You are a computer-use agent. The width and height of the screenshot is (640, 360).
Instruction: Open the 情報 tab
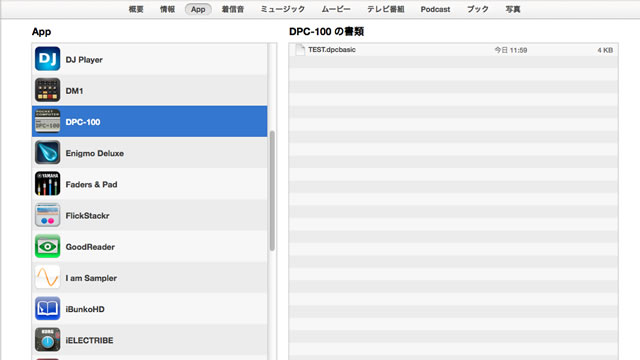(x=167, y=9)
